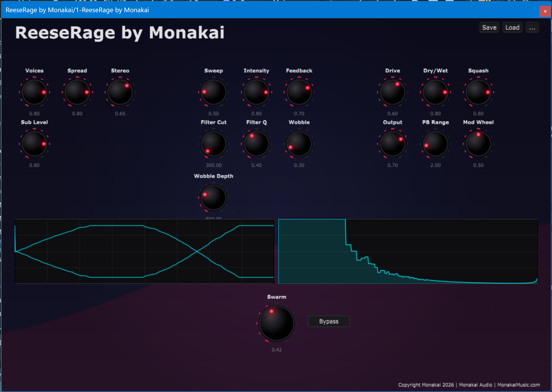This screenshot has width=552, height=392.
Task: Click the Intensity knob
Action: 257,92
